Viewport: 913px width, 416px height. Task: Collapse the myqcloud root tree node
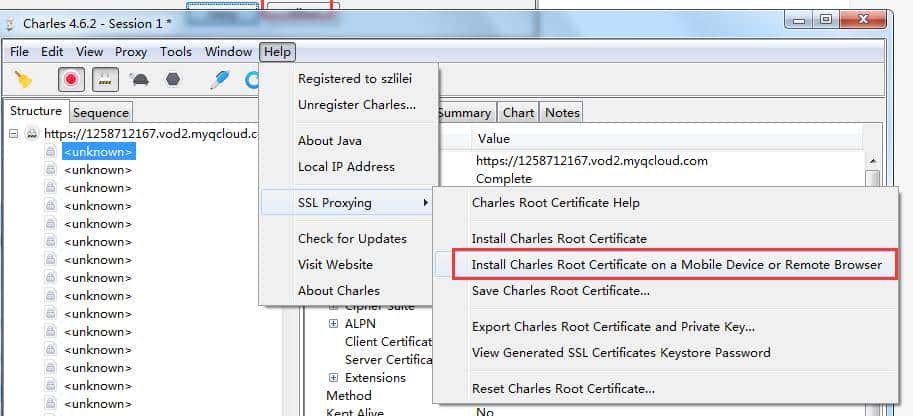[x=14, y=134]
